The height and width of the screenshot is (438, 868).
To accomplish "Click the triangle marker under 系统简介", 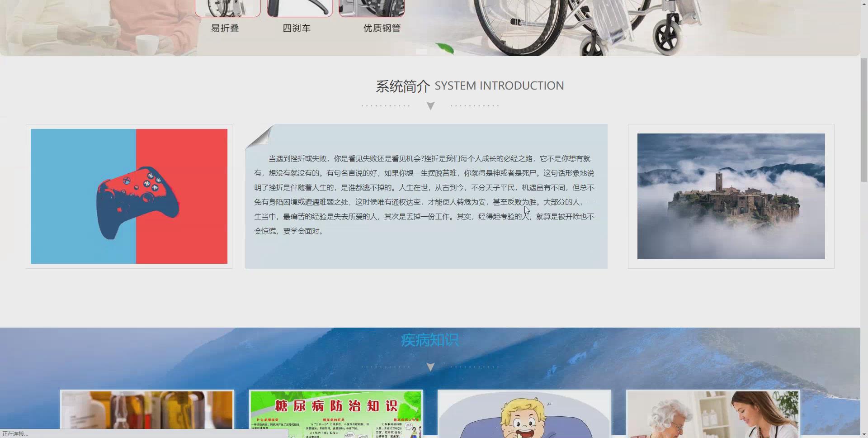I will (x=430, y=106).
